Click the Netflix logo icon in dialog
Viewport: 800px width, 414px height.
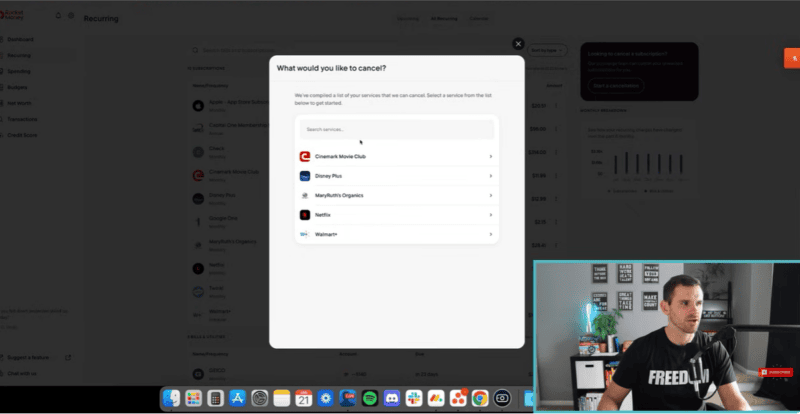(305, 215)
